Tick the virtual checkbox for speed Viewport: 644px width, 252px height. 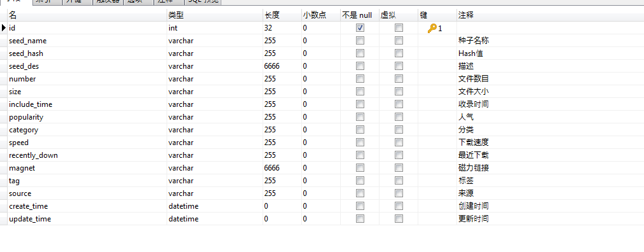(x=399, y=143)
